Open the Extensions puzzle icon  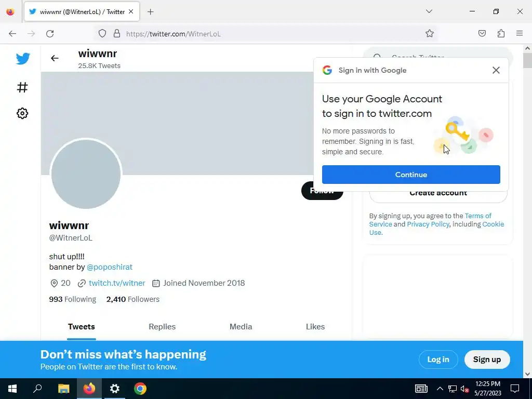[x=501, y=33]
